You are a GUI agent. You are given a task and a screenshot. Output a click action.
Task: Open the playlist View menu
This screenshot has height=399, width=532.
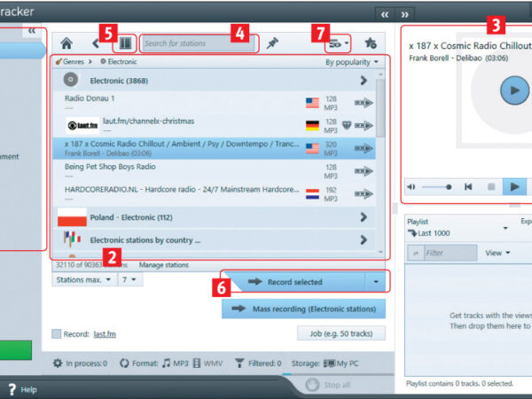pyautogui.click(x=497, y=253)
